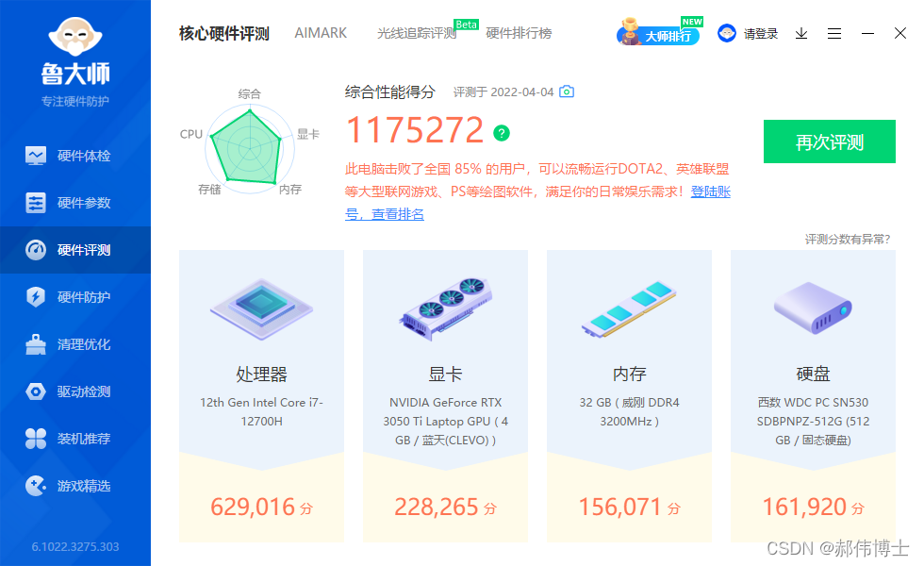The height and width of the screenshot is (566, 924).
Task: Click the version number 6.1022.3275.303
Action: click(75, 546)
